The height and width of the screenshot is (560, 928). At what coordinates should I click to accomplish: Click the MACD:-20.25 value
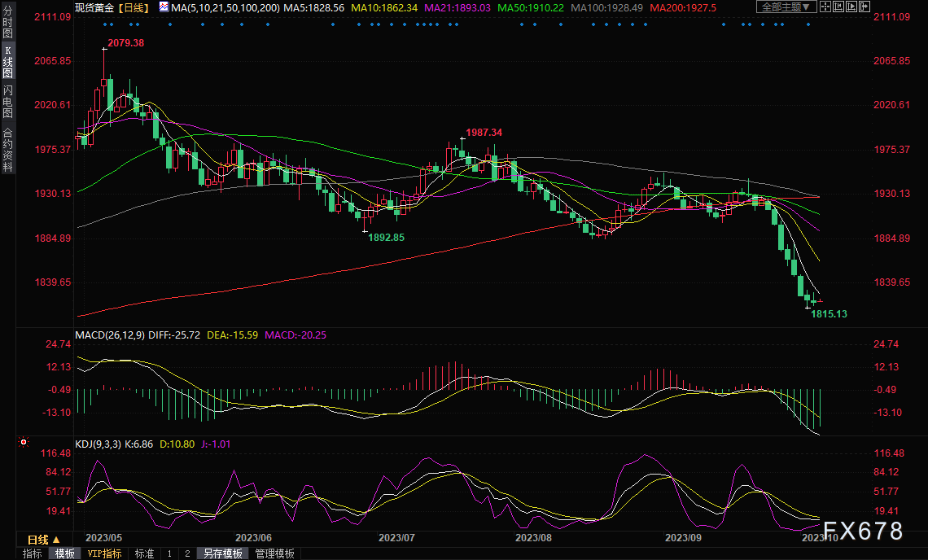(x=295, y=335)
